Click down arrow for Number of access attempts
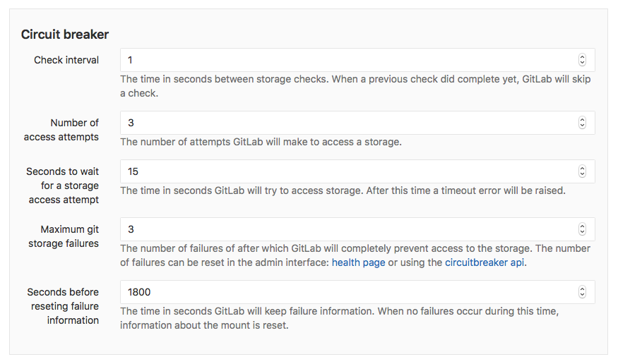Viewport: 618px width, 364px height. (x=582, y=126)
